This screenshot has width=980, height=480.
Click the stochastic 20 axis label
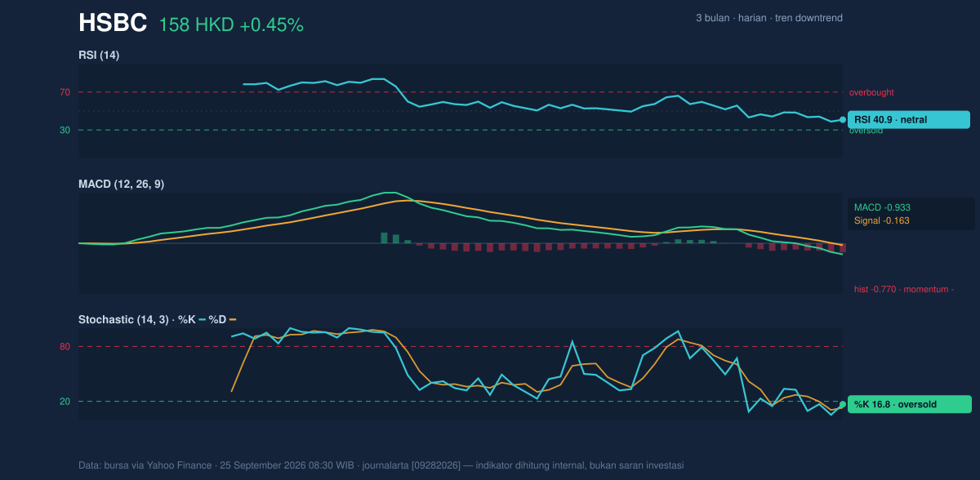point(65,402)
